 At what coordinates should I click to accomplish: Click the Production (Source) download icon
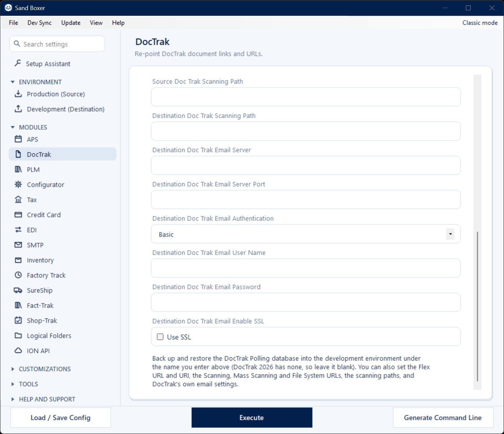tap(18, 94)
